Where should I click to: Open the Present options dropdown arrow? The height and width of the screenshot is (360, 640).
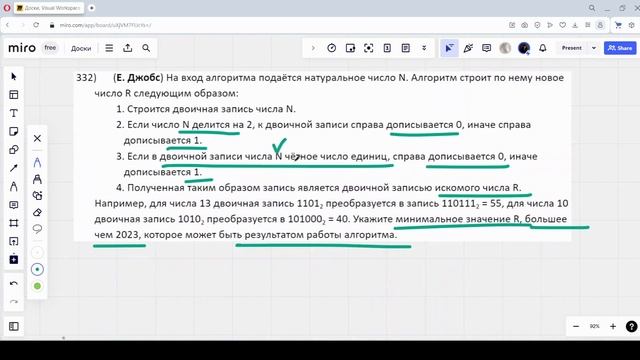coord(594,48)
